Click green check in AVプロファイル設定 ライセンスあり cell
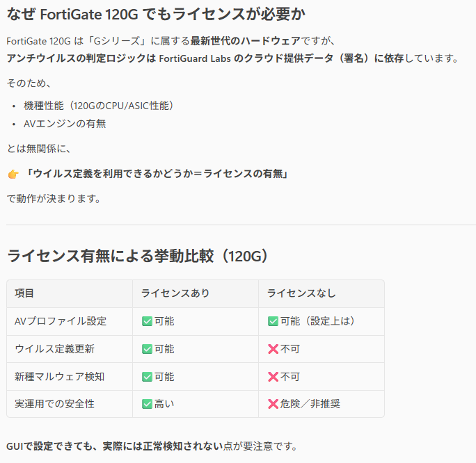Screen dimensions: 476x463 point(147,321)
